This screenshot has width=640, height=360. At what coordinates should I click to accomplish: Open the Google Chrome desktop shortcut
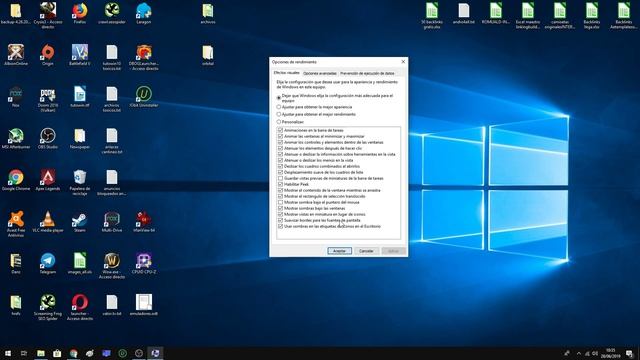click(16, 180)
